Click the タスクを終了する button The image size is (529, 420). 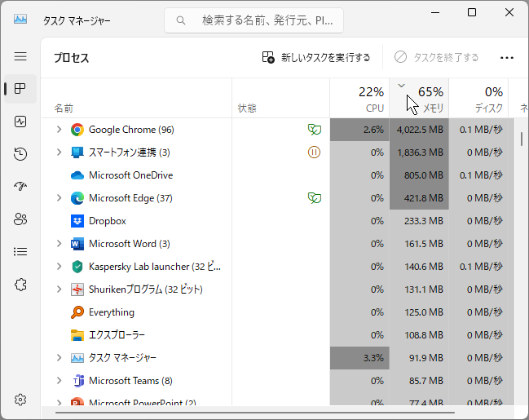click(x=436, y=57)
